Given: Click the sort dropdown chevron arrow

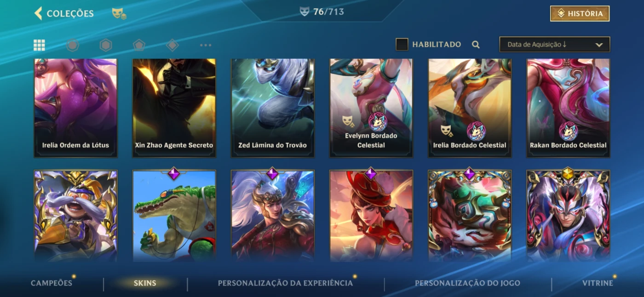Looking at the screenshot, I should click(x=599, y=45).
